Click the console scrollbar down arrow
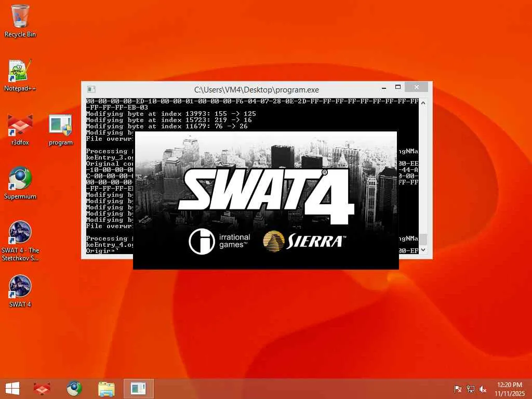532x399 pixels. (423, 250)
